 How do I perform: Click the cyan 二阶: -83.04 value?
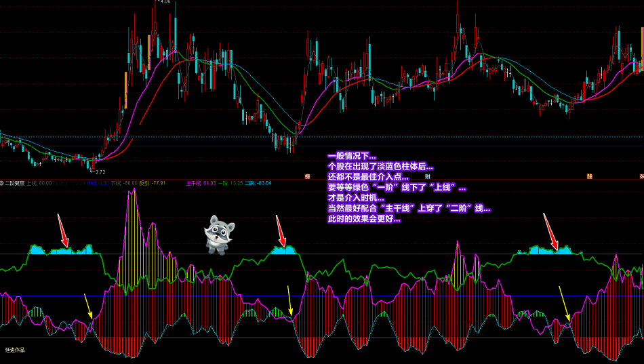258,183
